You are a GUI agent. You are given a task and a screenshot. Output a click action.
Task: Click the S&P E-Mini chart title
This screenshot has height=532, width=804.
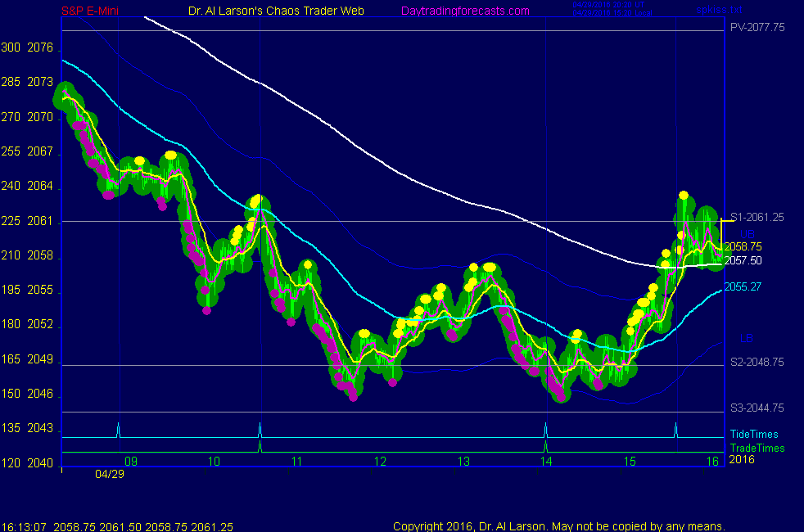90,11
